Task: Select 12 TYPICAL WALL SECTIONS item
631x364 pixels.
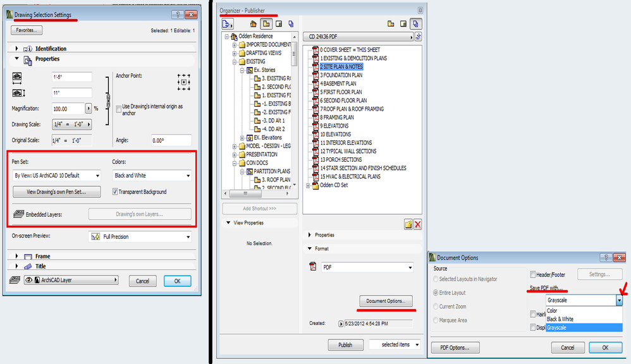Action: tap(348, 151)
